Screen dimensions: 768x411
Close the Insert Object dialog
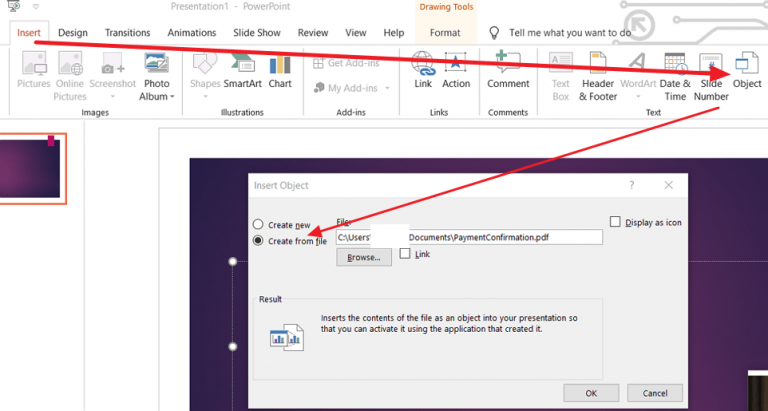[x=668, y=185]
